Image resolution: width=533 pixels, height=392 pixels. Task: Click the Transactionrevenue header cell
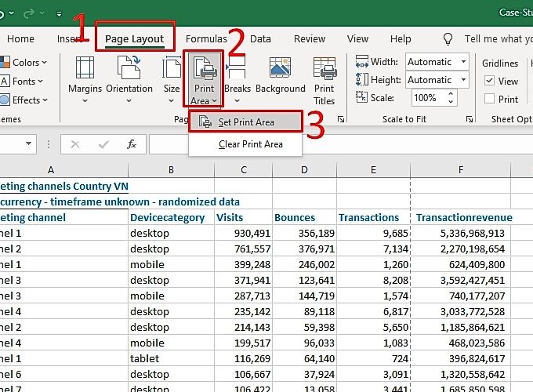[x=461, y=218]
